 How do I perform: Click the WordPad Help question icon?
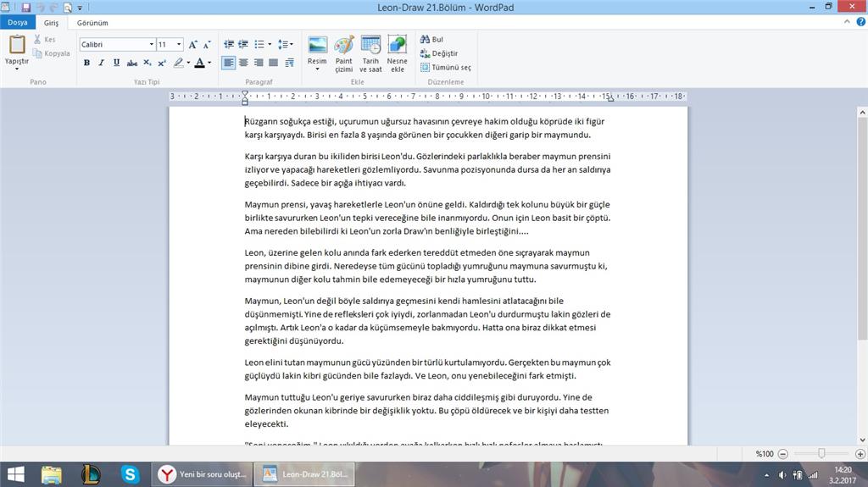[x=861, y=22]
